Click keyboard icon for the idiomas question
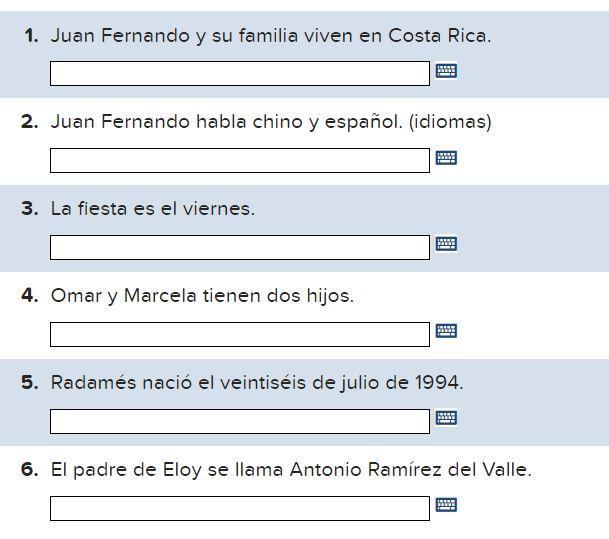 [446, 158]
